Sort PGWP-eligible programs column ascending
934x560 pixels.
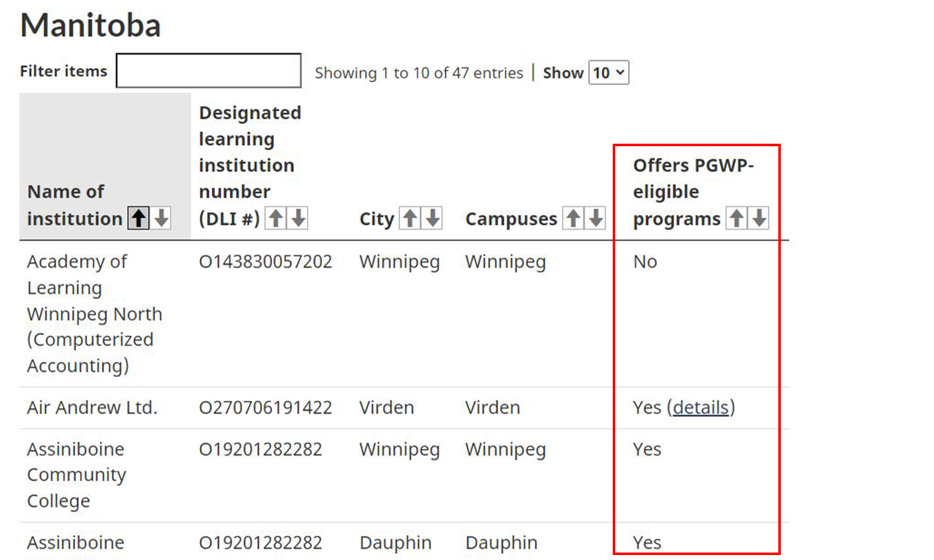[737, 218]
